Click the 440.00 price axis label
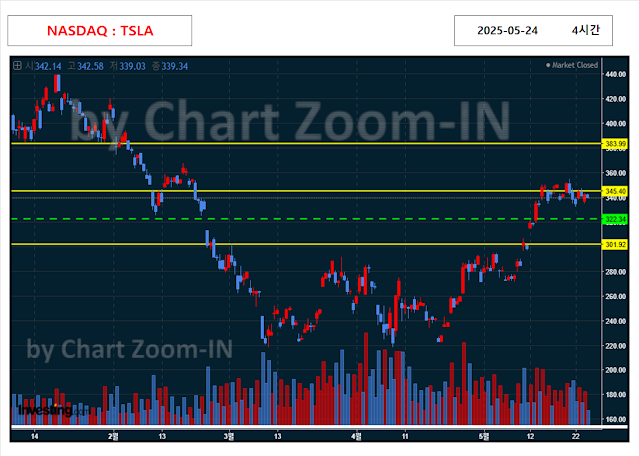The width and height of the screenshot is (639, 456). click(616, 74)
